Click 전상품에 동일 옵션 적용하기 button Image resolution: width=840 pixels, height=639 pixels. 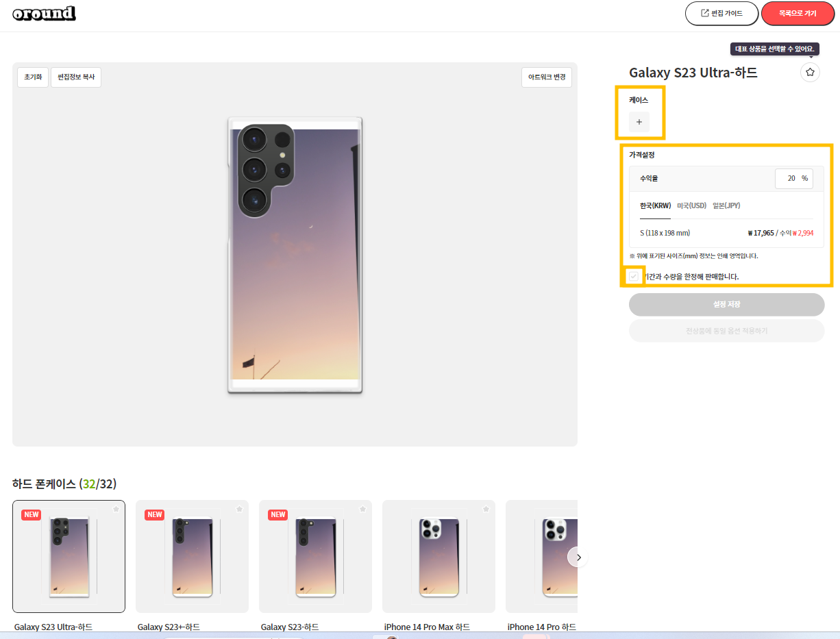click(x=726, y=330)
